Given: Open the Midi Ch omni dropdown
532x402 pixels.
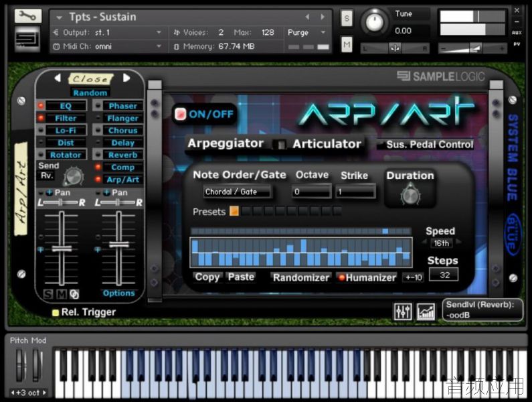Looking at the screenshot, I should pyautogui.click(x=107, y=46).
